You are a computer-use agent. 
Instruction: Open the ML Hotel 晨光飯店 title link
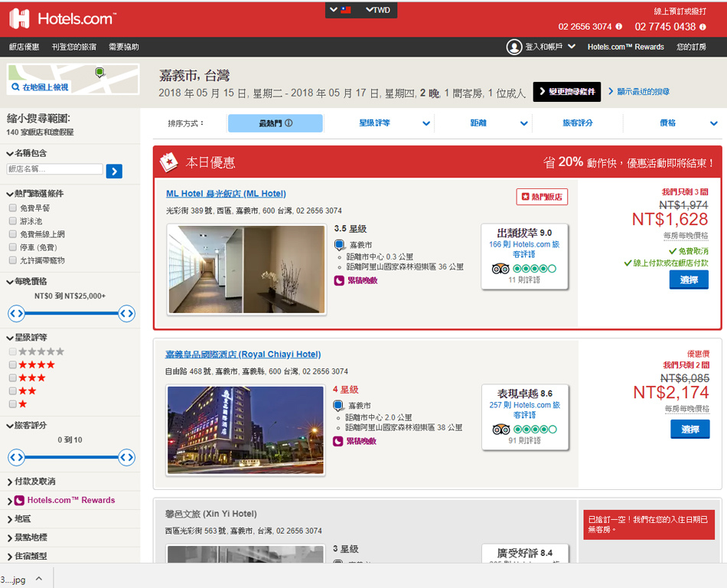[x=226, y=194]
